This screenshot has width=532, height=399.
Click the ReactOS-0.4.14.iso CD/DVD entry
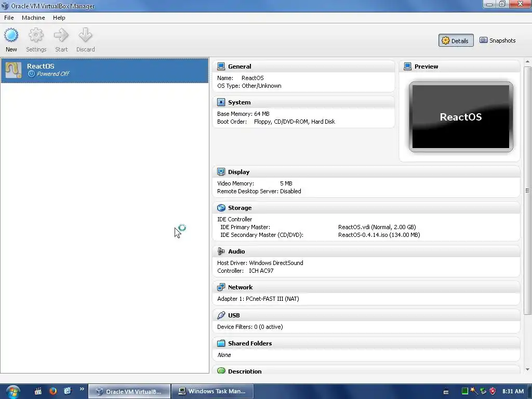click(x=379, y=235)
